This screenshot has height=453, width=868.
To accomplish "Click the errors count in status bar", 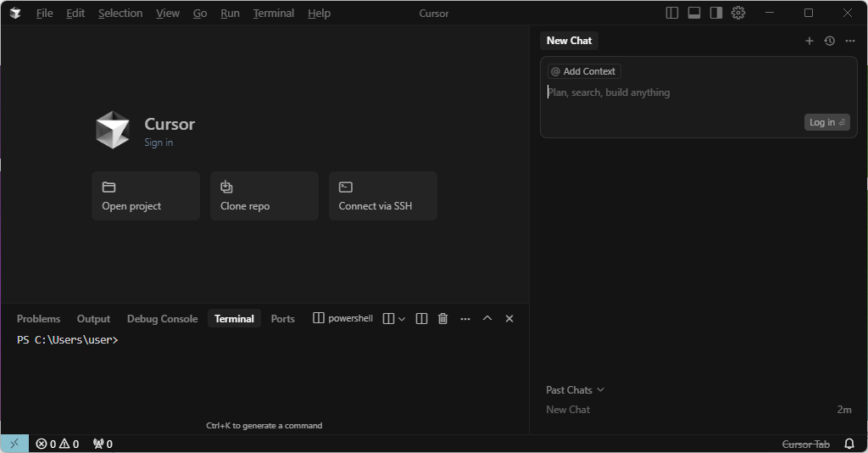I will click(x=46, y=445).
